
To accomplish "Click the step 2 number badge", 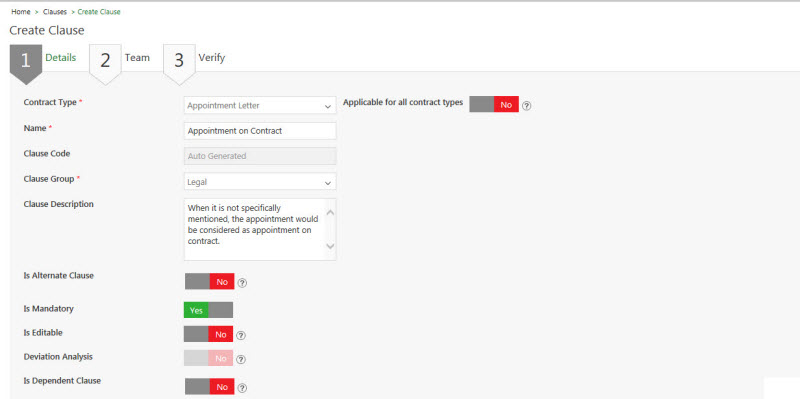I will tap(105, 63).
